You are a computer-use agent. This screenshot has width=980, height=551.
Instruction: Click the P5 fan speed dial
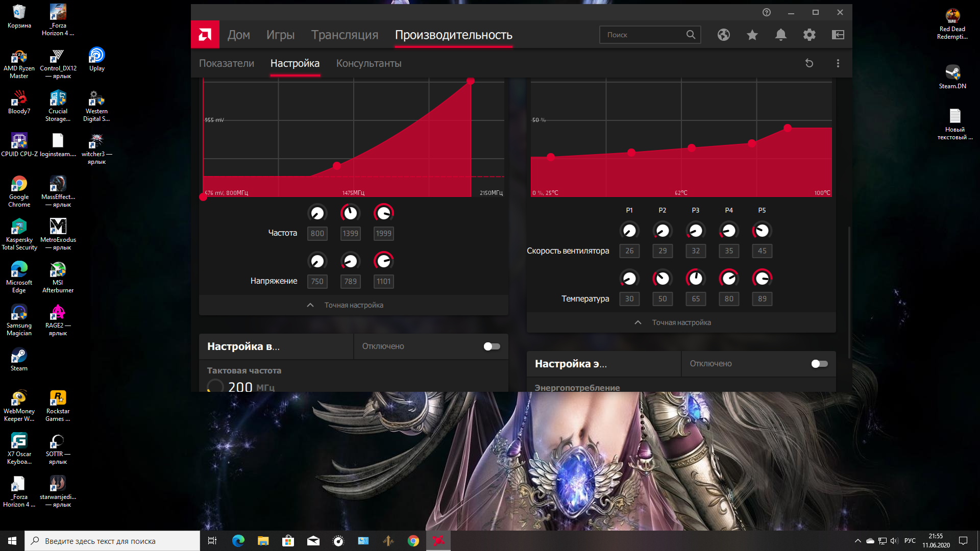click(x=762, y=231)
